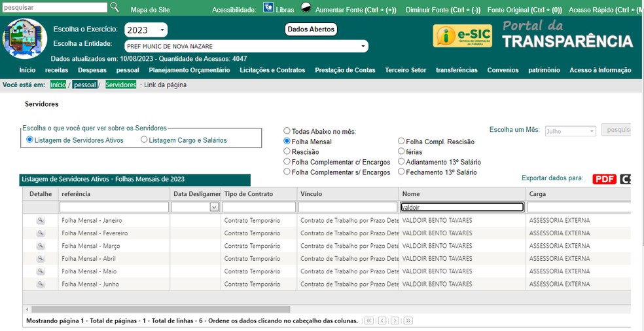
Task: Click the Servidores breadcrumb link
Action: [x=120, y=85]
